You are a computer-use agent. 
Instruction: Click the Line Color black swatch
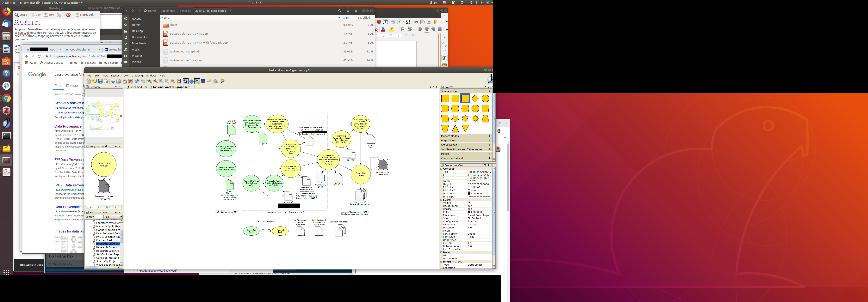click(x=469, y=194)
